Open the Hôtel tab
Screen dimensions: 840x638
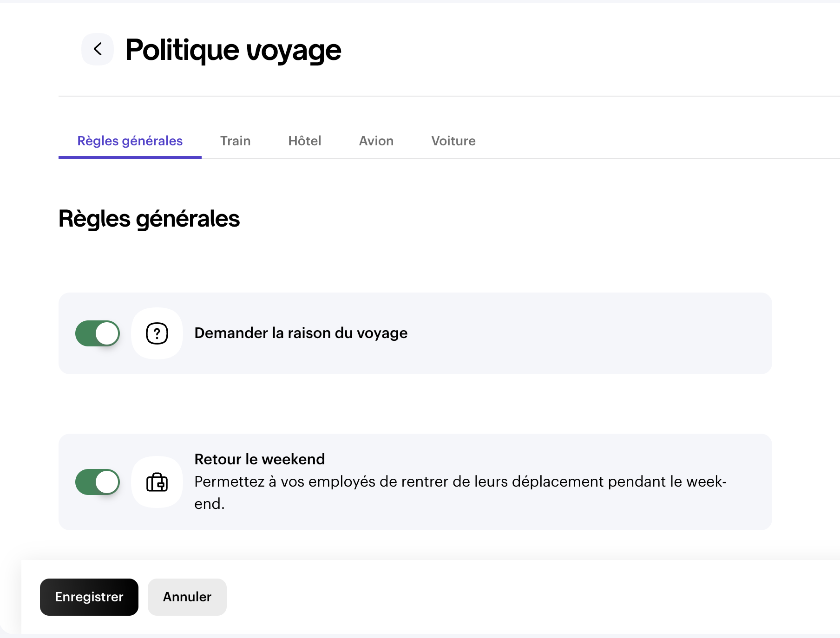tap(304, 141)
